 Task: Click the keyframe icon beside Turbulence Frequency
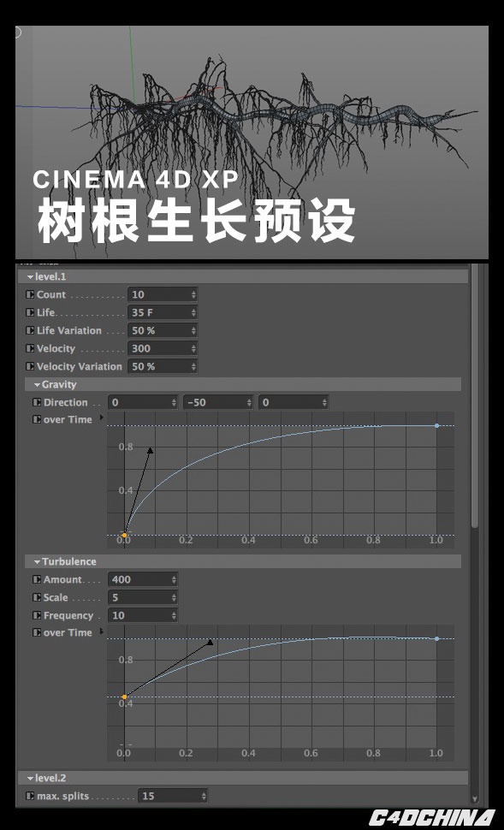[37, 615]
